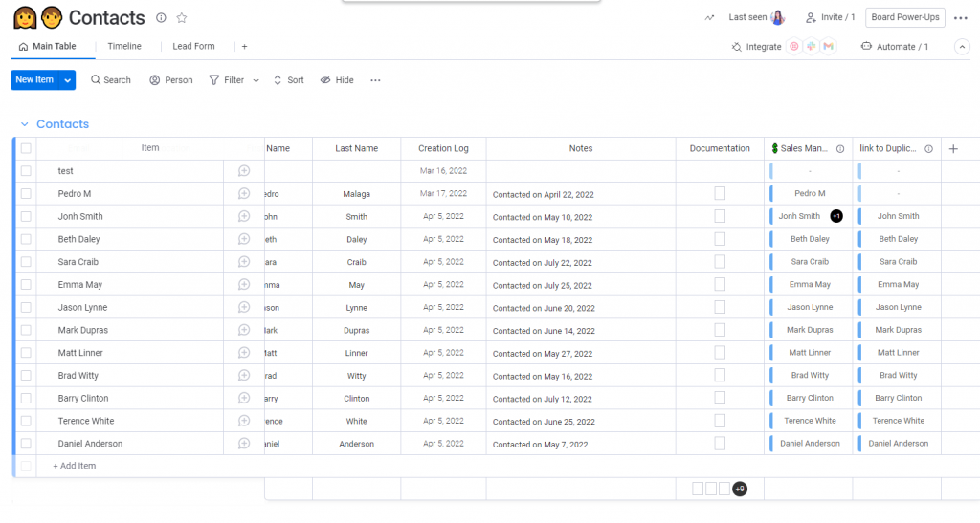Screen dimensions: 980x523
Task: Click Invite / 1 button
Action: pos(830,17)
